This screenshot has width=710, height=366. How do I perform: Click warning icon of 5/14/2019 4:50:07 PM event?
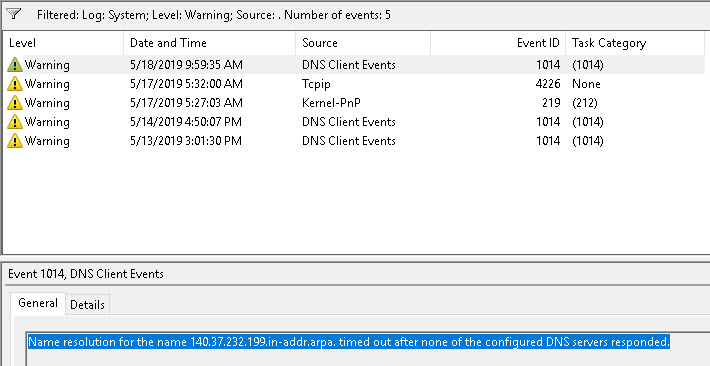(x=15, y=122)
